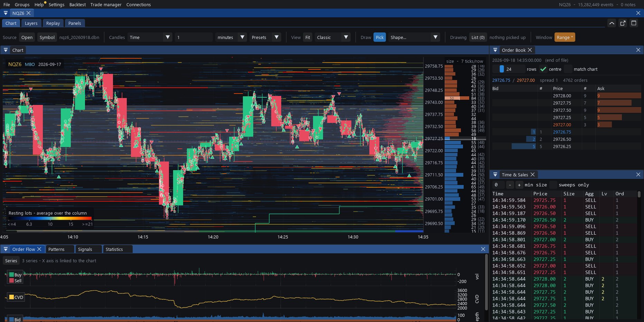Screen dimensions: 644x322
Task: Click the Range * window button
Action: pyautogui.click(x=565, y=37)
